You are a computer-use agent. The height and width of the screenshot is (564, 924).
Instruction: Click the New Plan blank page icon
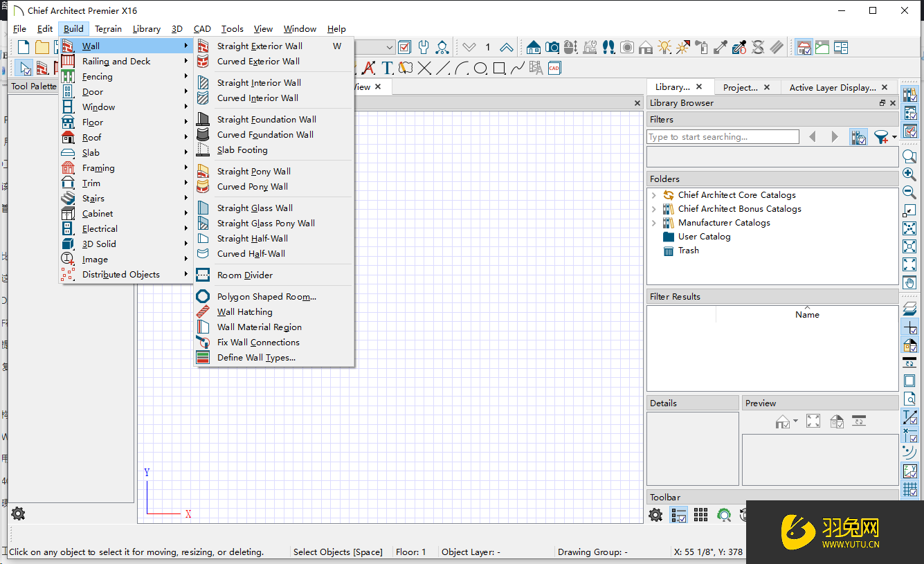(x=24, y=47)
